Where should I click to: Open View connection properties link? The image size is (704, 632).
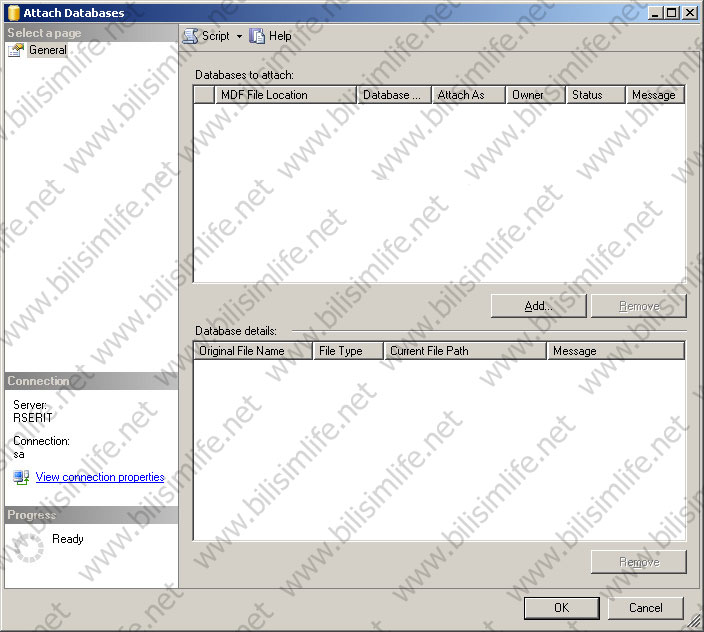tap(100, 478)
